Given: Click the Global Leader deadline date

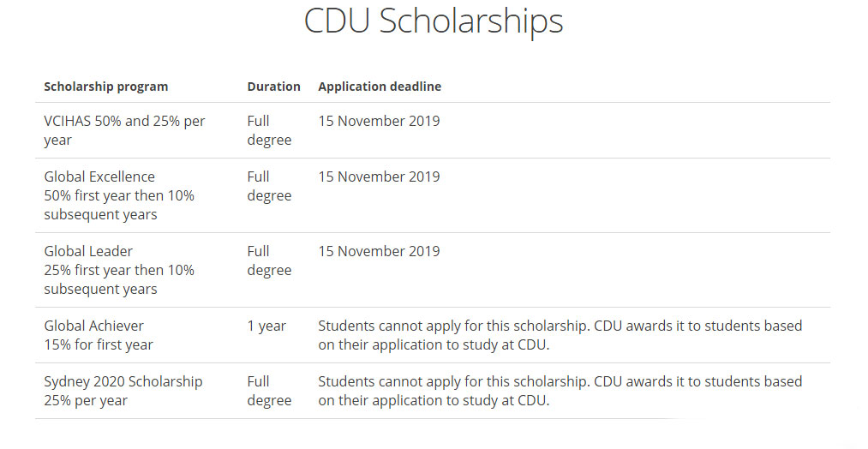Looking at the screenshot, I should coord(380,251).
